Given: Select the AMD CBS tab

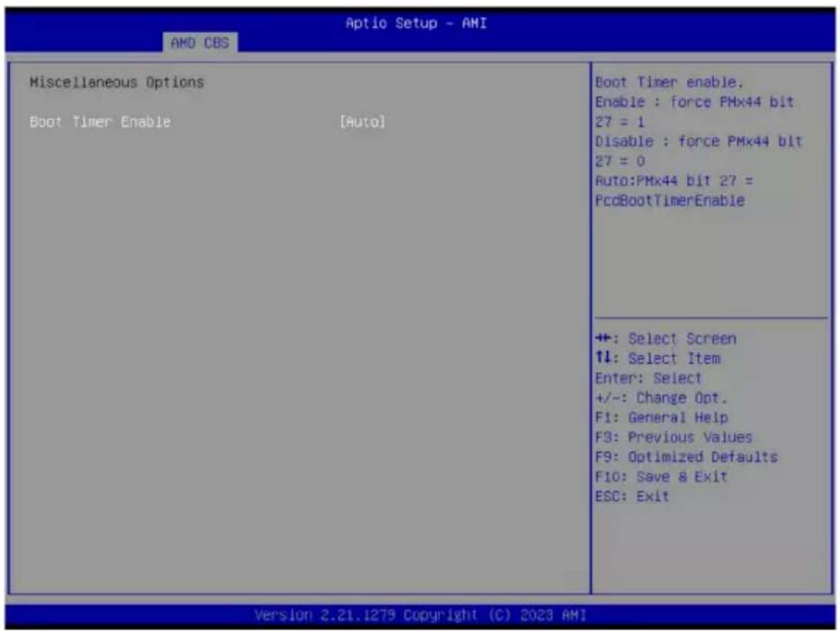Looking at the screenshot, I should 200,42.
